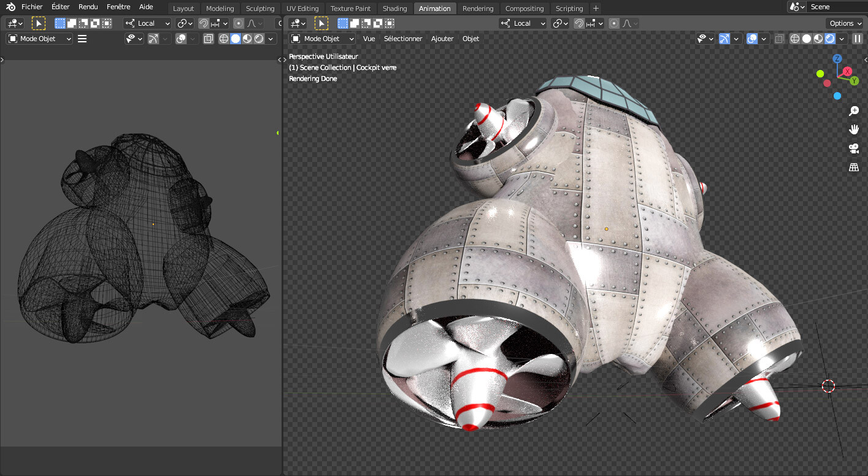The image size is (868, 476).
Task: Click the Scene name field
Action: click(837, 7)
